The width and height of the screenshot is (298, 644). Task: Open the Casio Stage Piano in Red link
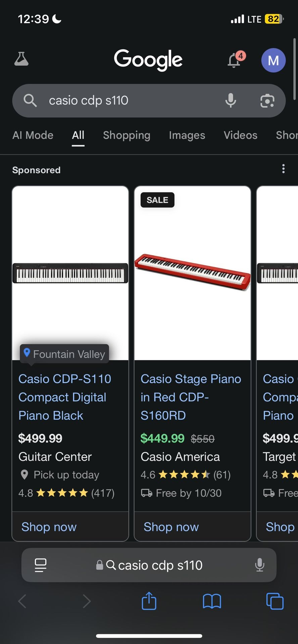(191, 397)
